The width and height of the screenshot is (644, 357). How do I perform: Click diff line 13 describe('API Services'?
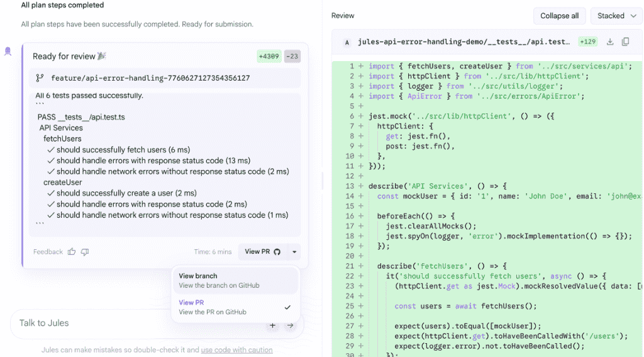click(438, 186)
